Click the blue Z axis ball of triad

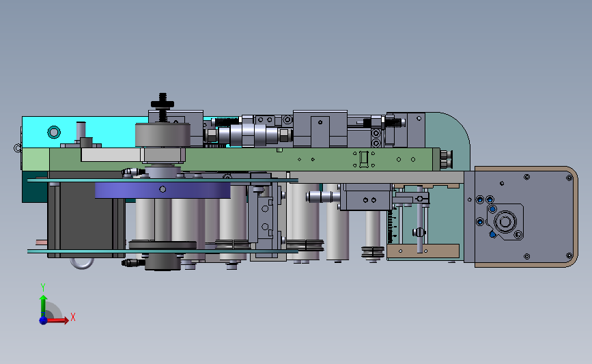pos(43,320)
